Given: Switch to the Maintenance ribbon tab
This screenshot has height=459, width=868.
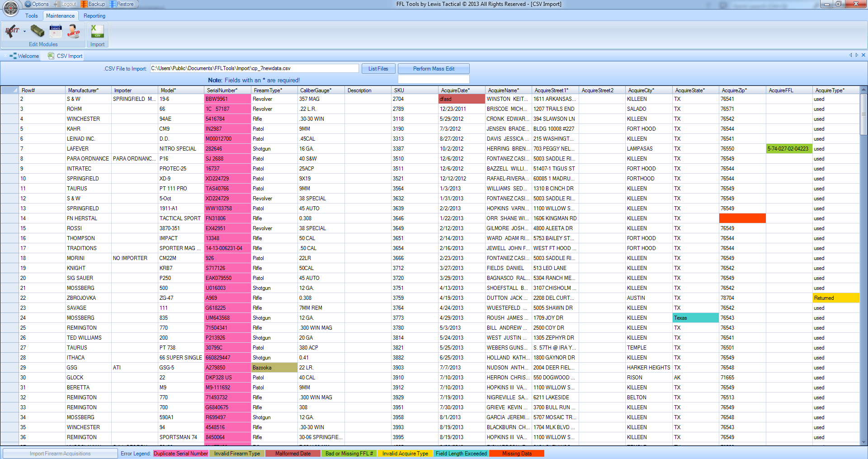Looking at the screenshot, I should click(x=61, y=16).
